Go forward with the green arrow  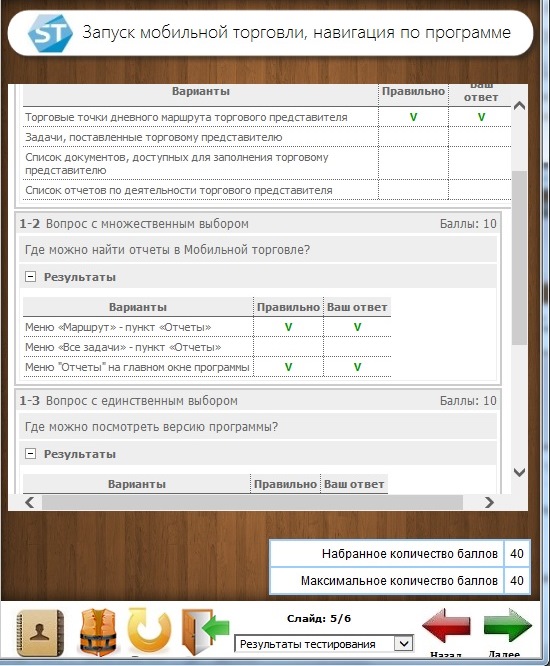pyautogui.click(x=508, y=626)
